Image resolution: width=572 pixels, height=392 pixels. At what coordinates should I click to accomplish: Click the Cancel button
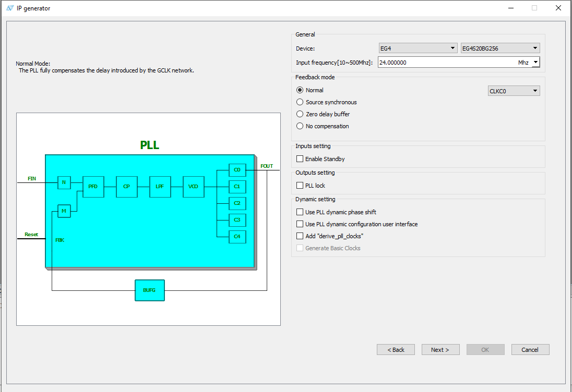pyautogui.click(x=530, y=350)
